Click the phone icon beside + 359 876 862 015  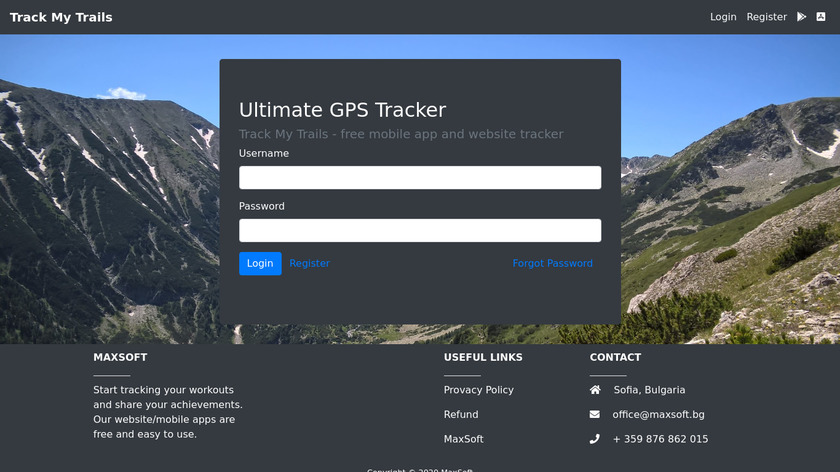(x=595, y=439)
